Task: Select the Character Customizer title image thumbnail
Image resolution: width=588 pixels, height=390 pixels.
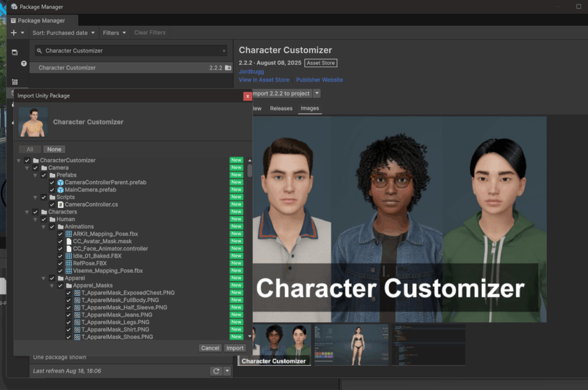Action: click(x=274, y=345)
